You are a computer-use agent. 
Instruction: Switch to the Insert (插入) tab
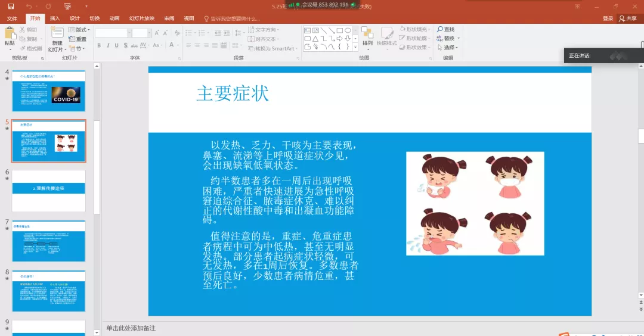point(55,18)
